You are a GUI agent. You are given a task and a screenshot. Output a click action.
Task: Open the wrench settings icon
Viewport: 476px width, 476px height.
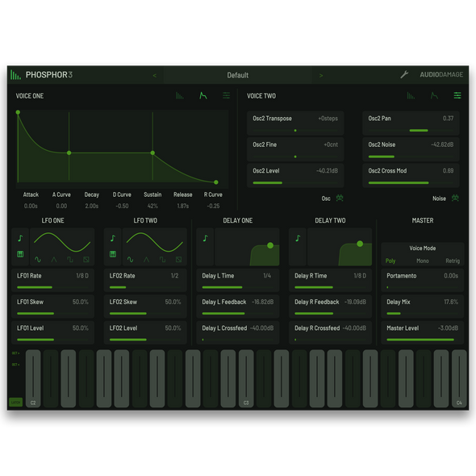(x=404, y=74)
